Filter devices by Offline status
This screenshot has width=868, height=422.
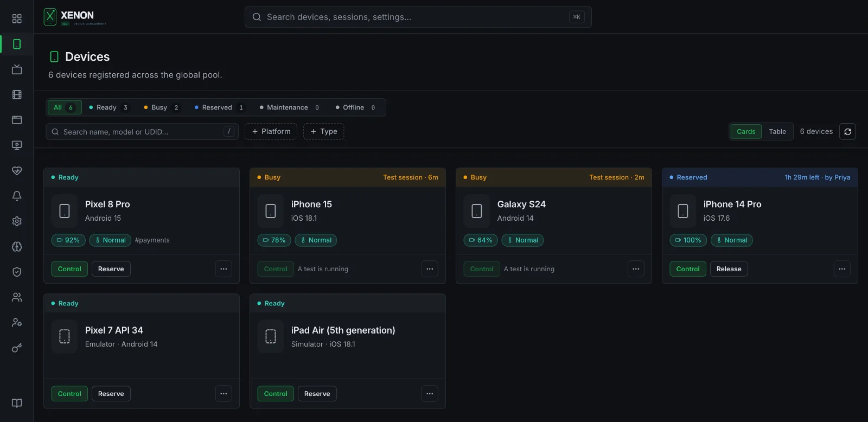tap(356, 107)
